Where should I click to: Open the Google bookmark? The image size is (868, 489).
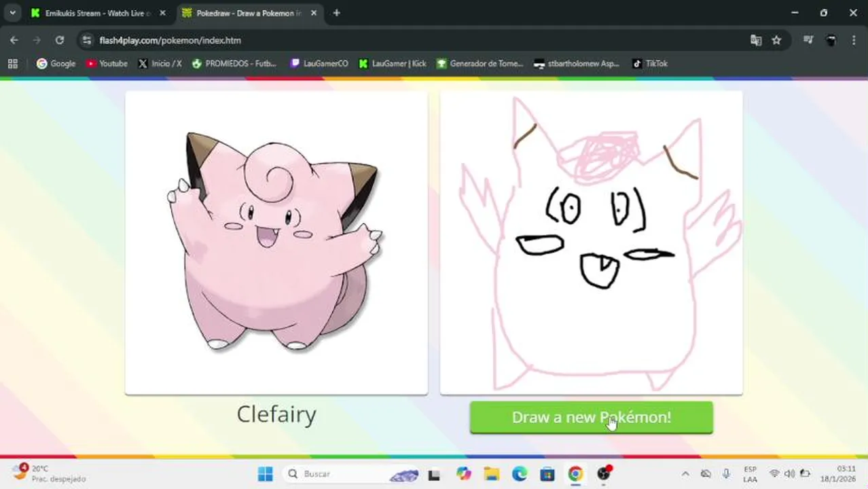[x=56, y=63]
